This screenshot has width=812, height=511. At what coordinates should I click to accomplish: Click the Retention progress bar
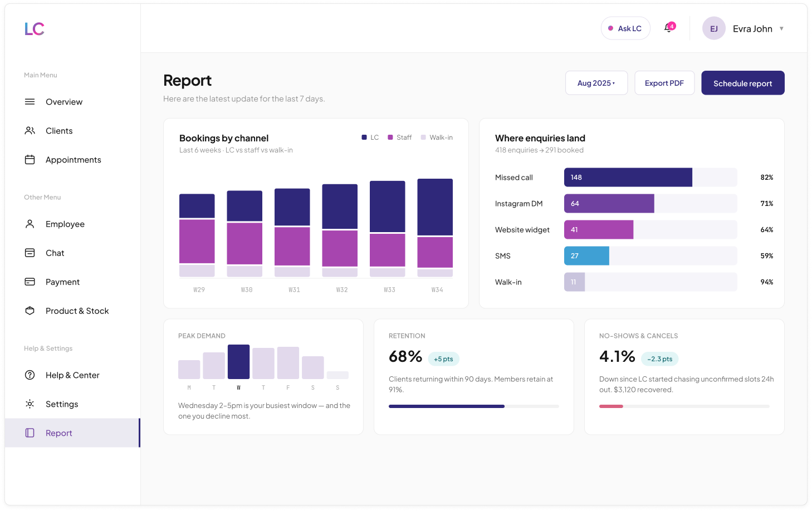coord(474,406)
